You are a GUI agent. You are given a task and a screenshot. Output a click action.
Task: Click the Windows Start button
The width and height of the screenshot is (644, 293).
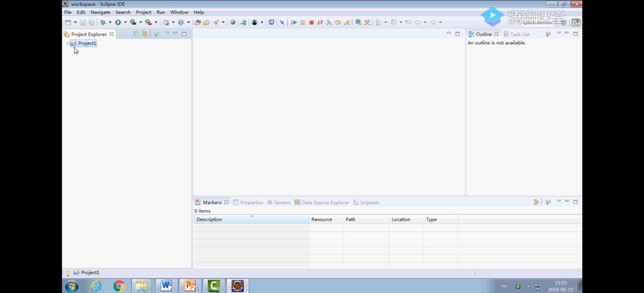click(72, 286)
